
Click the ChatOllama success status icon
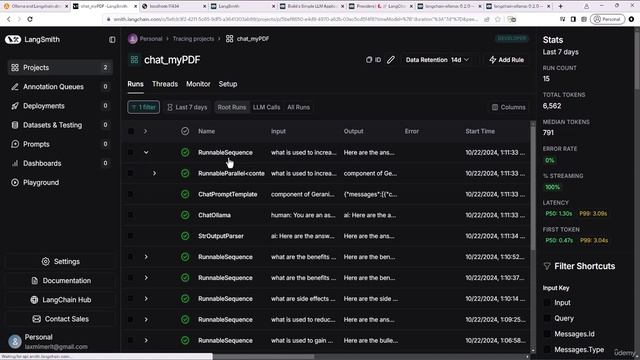coord(185,215)
